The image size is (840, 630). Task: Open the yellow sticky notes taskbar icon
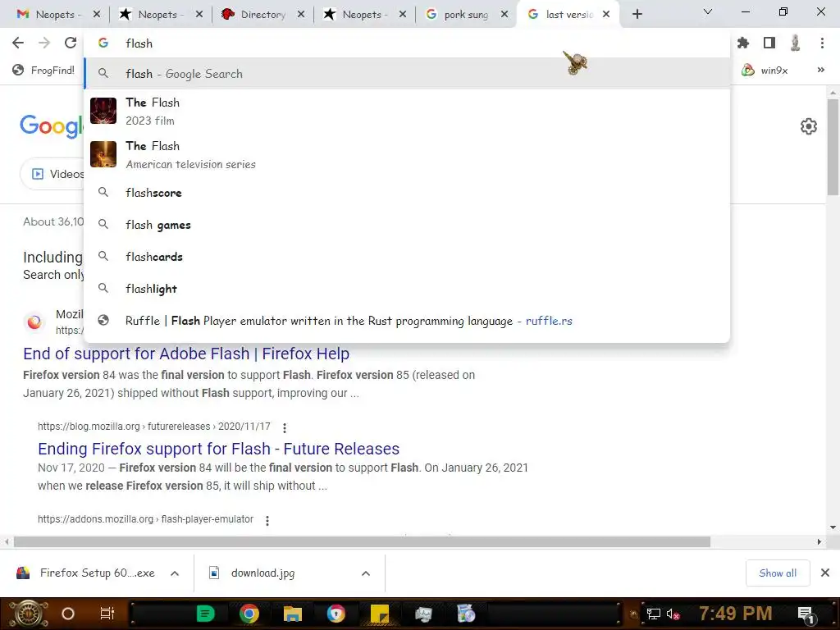coord(379,614)
